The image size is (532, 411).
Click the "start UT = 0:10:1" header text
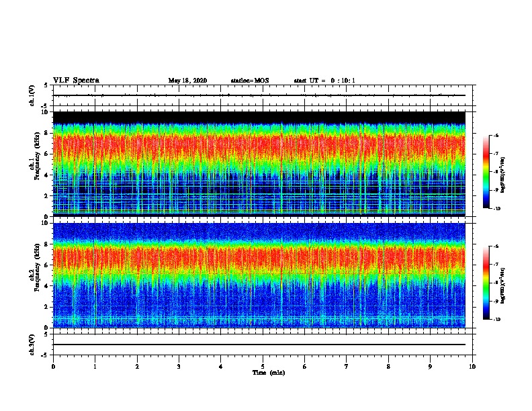[324, 81]
